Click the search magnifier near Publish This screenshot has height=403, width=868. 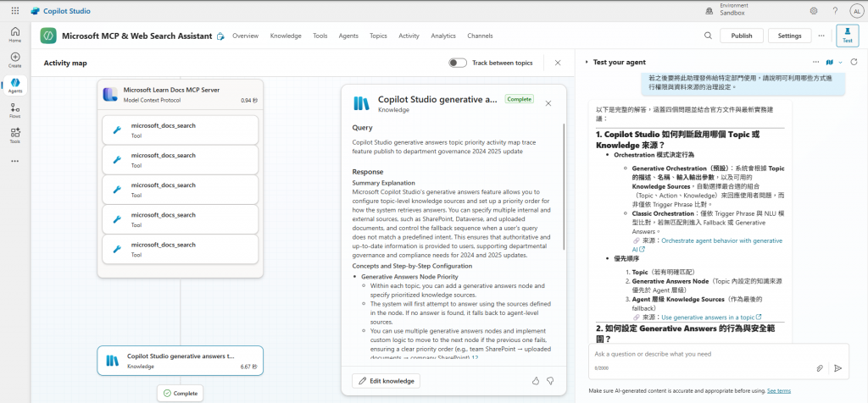pos(708,36)
